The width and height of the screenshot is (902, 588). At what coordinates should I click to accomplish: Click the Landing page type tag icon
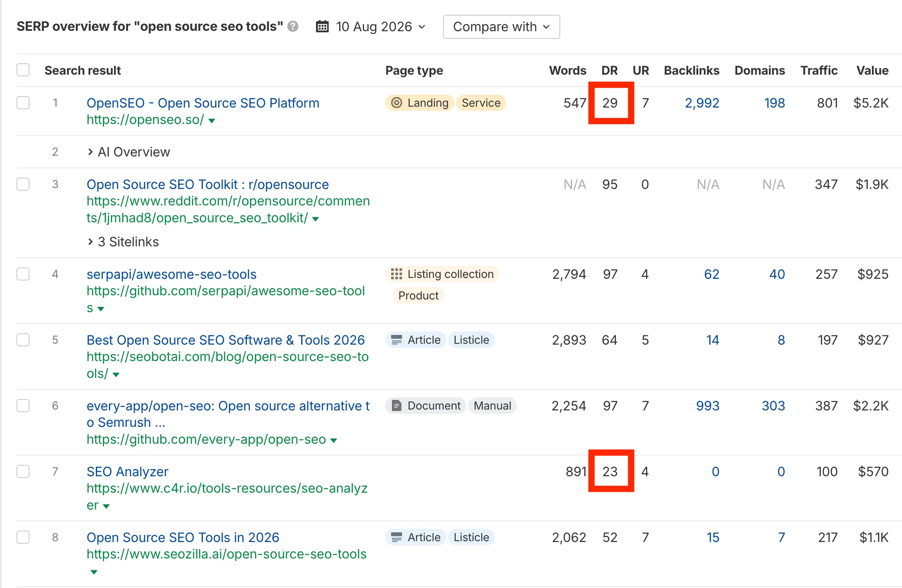click(x=397, y=103)
